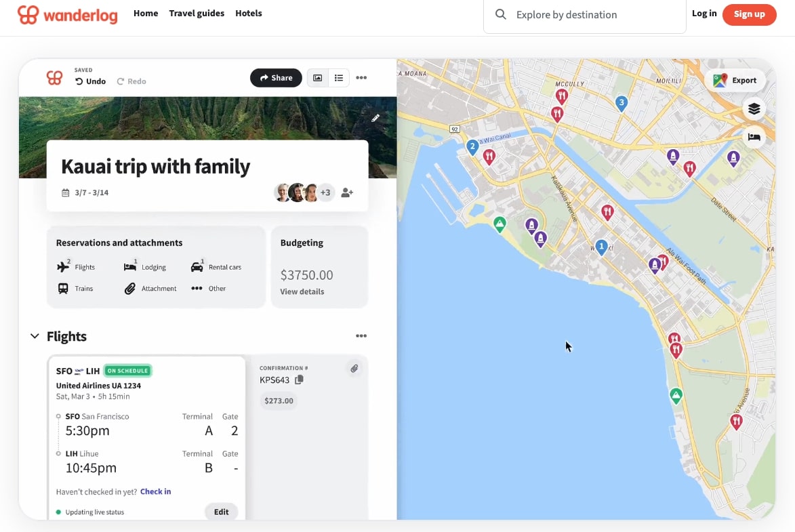Viewport: 795px width, 532px height.
Task: Open the Flights section options menu
Action: [361, 335]
